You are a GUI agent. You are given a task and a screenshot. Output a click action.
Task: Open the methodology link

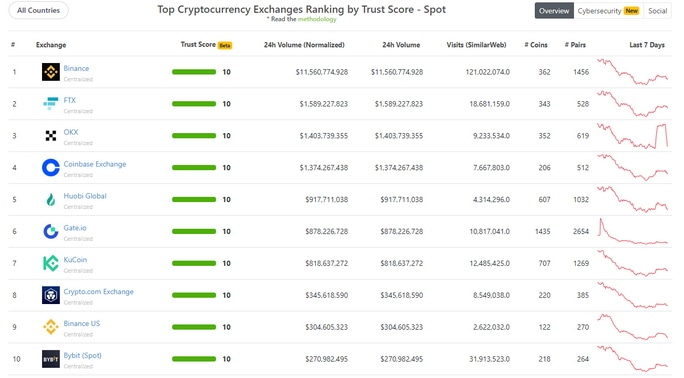pyautogui.click(x=317, y=19)
